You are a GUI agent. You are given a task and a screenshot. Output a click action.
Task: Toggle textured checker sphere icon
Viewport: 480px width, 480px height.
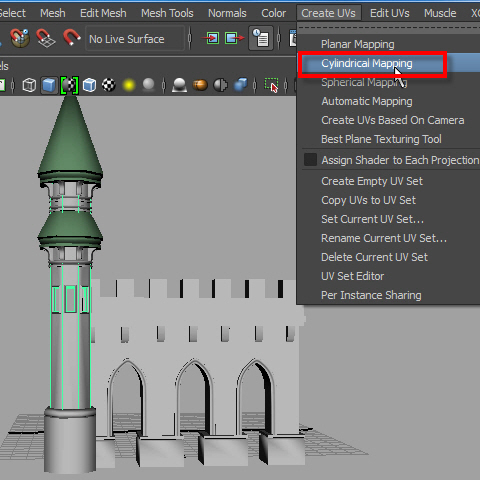click(109, 85)
